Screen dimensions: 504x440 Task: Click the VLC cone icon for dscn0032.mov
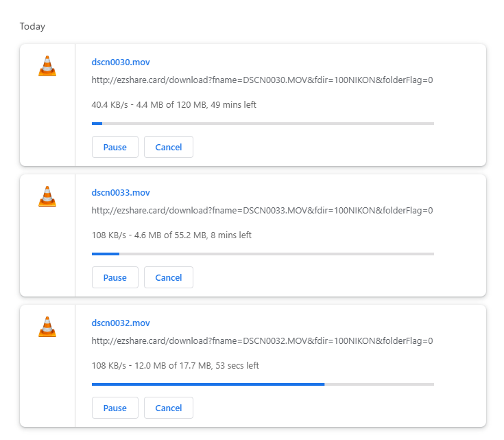pyautogui.click(x=47, y=327)
